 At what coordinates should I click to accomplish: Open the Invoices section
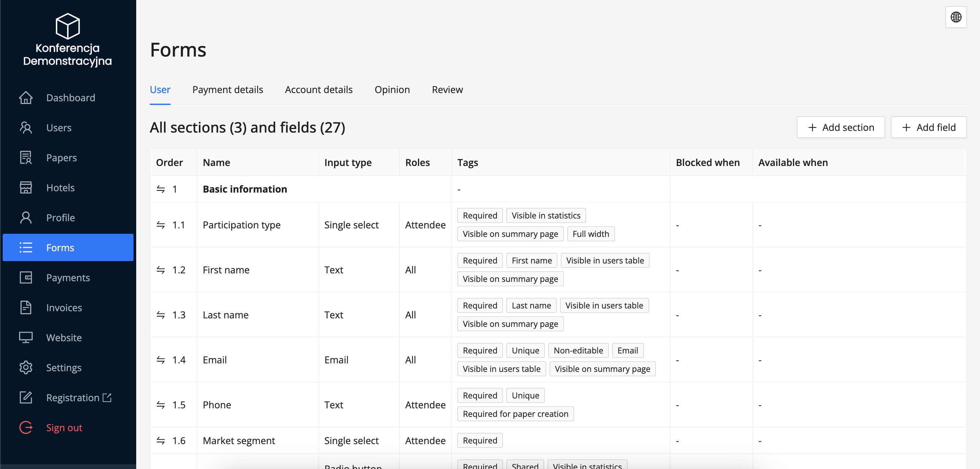pos(64,307)
